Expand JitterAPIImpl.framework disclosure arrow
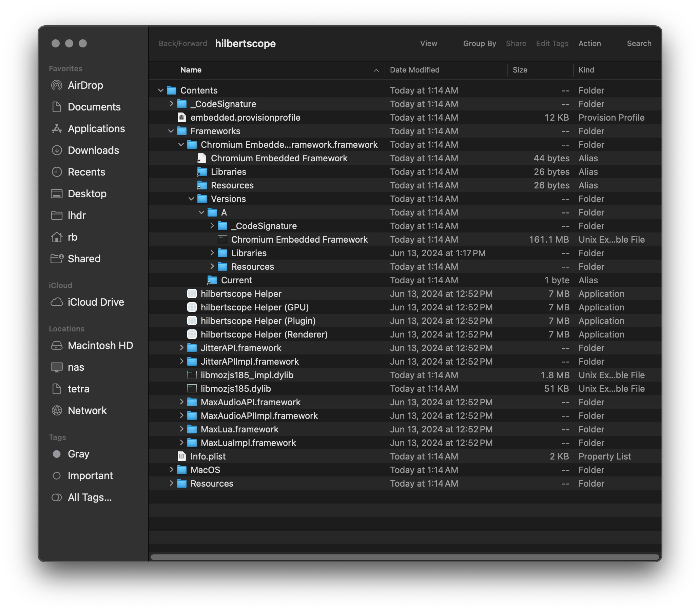The height and width of the screenshot is (612, 700). (x=181, y=361)
